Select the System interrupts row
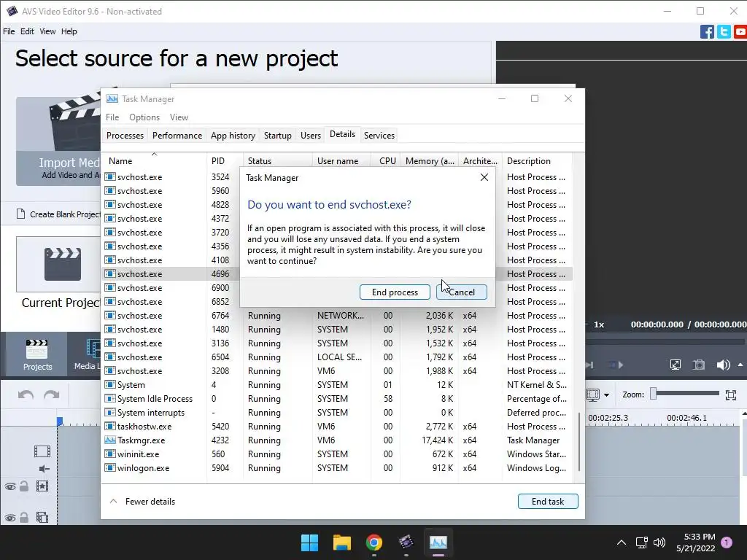Screen dimensions: 747x560 tap(337, 413)
